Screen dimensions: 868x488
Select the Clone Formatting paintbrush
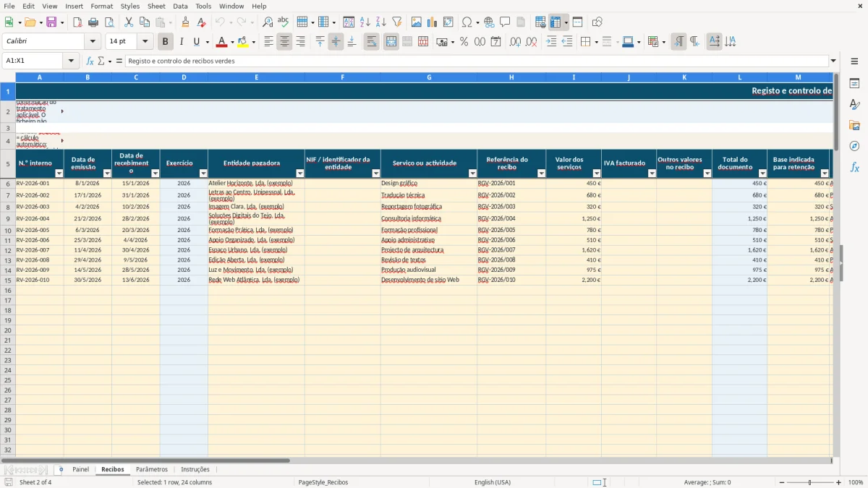click(x=186, y=22)
